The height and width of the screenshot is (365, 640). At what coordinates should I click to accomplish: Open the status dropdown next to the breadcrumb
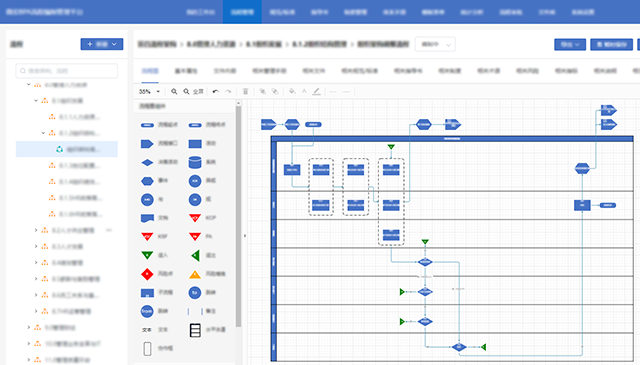(x=435, y=44)
